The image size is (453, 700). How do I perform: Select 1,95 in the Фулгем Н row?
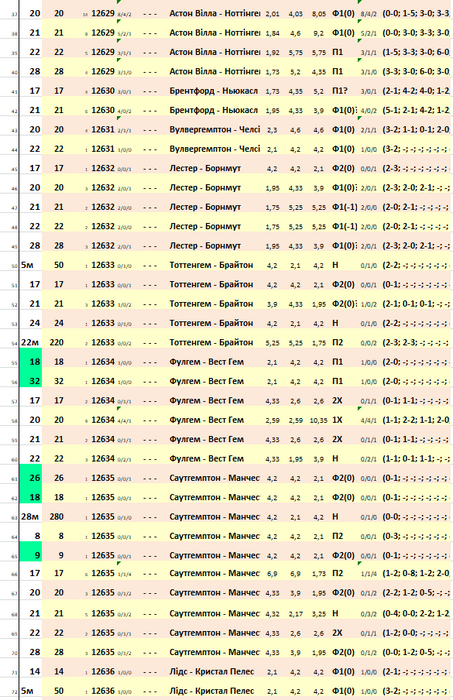coord(295,459)
